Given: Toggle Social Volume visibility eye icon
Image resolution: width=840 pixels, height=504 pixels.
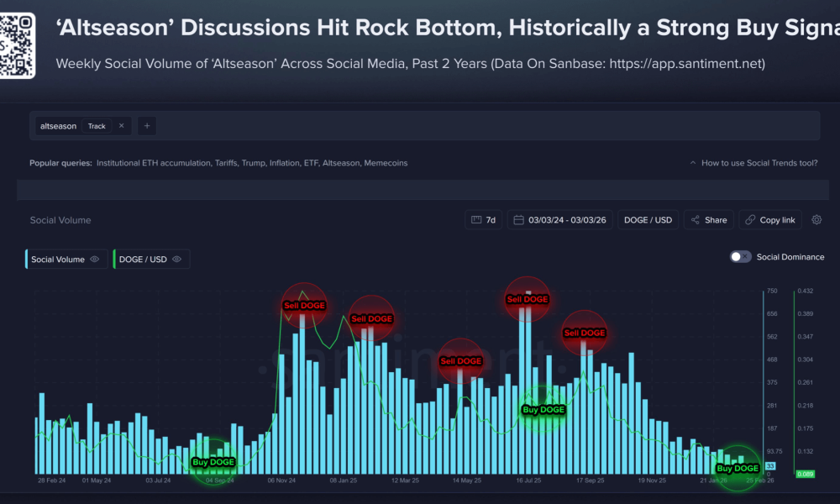Looking at the screenshot, I should [95, 260].
